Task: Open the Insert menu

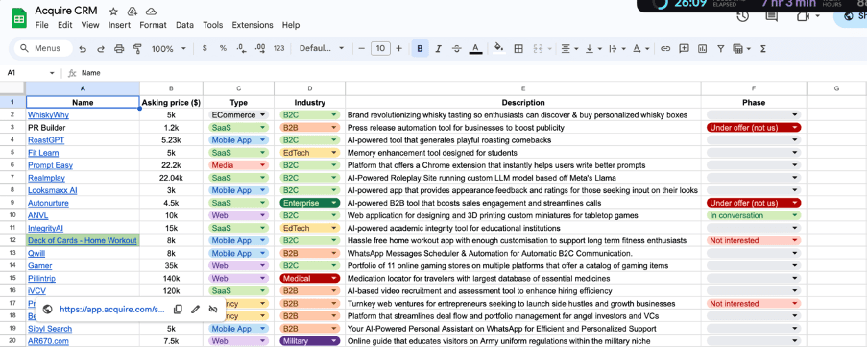Action: click(x=120, y=25)
